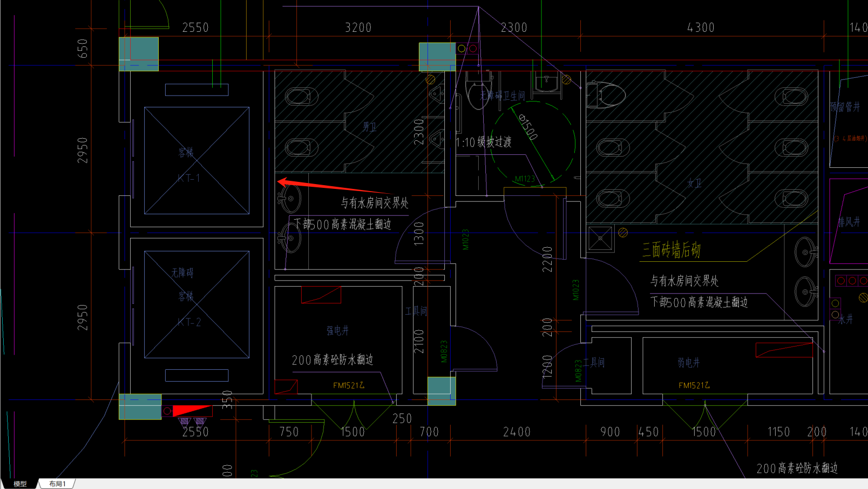
Task: Select FM1521乙 label in the 弱电井 room
Action: (694, 385)
